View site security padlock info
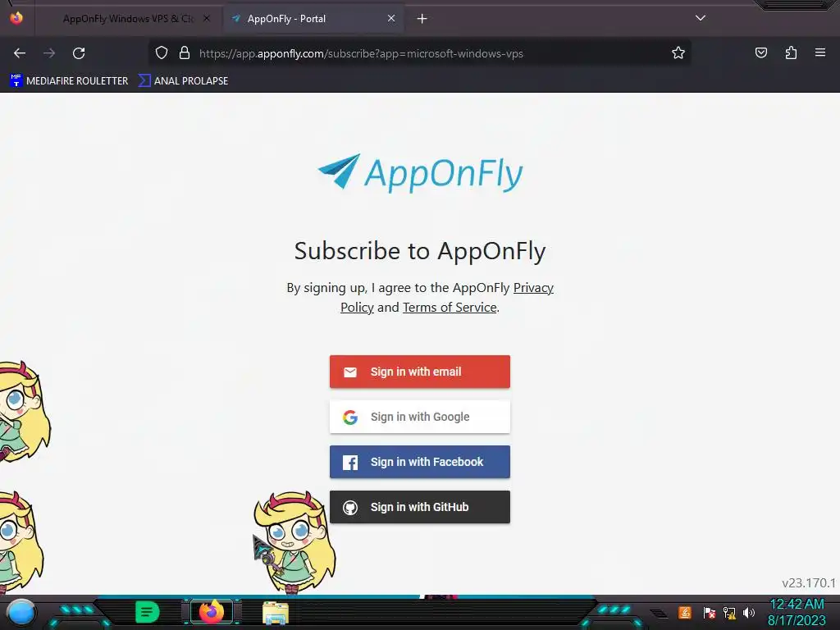Image resolution: width=840 pixels, height=630 pixels. (185, 53)
